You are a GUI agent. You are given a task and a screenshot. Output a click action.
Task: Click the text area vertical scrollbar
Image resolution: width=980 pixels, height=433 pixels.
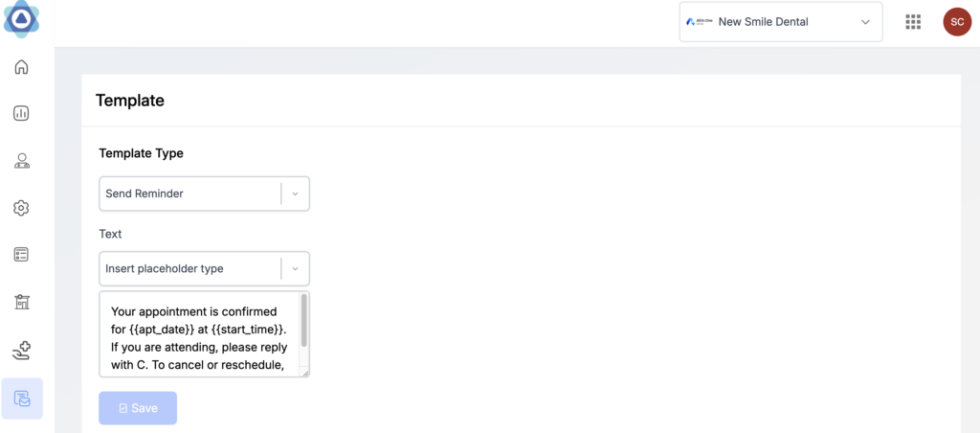(x=304, y=321)
